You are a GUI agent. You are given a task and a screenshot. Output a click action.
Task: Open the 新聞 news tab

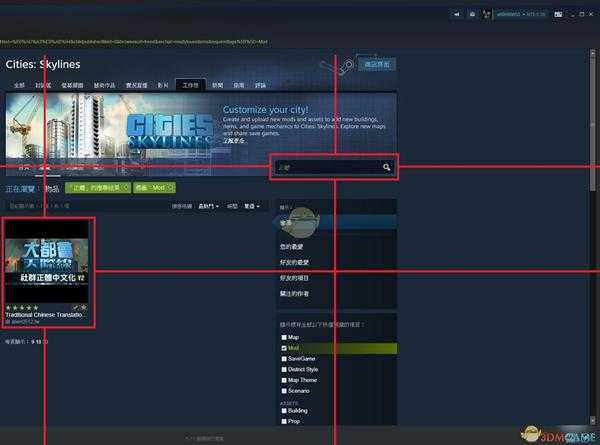218,86
